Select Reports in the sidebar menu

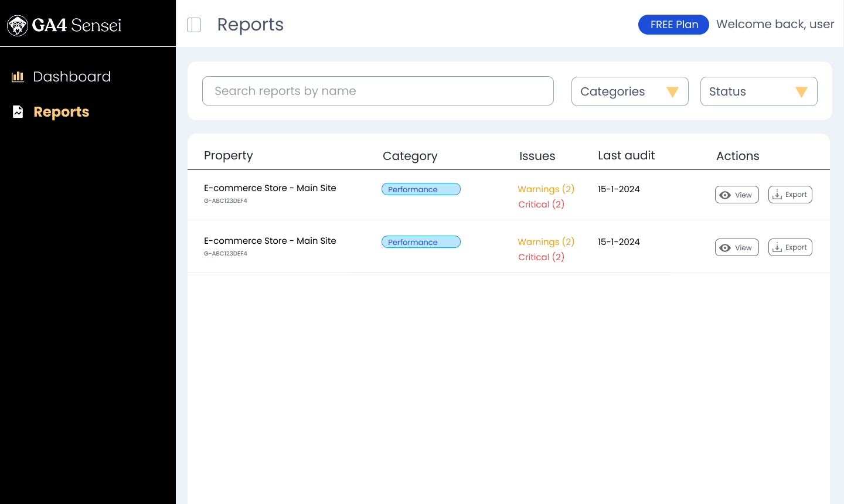(x=61, y=111)
